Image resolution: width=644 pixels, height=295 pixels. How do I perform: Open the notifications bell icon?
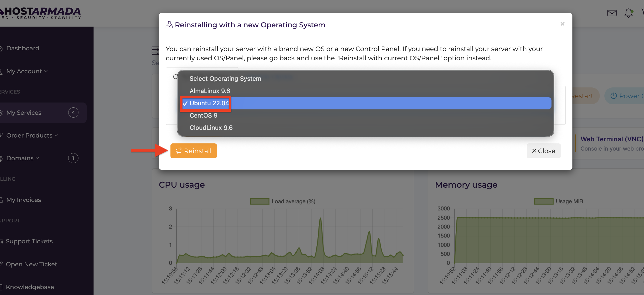tap(629, 13)
